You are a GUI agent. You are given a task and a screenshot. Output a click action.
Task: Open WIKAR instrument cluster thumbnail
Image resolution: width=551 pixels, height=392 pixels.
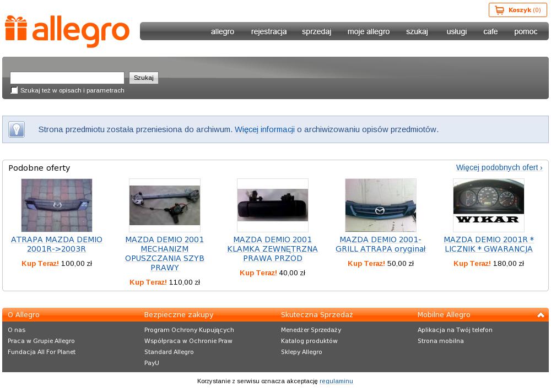(x=488, y=205)
